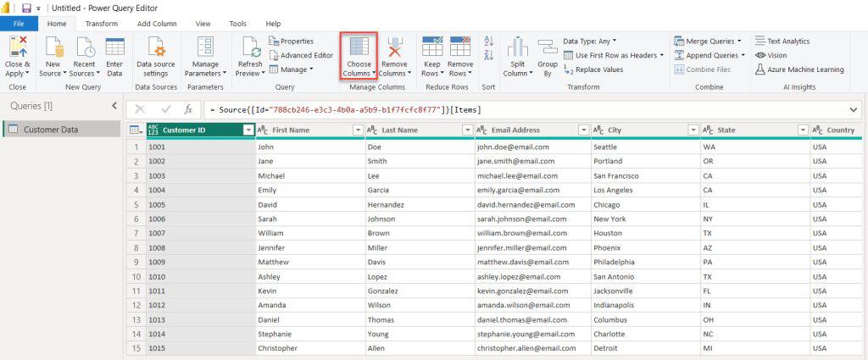
Task: Switch to the Add Column tab
Action: (x=157, y=24)
